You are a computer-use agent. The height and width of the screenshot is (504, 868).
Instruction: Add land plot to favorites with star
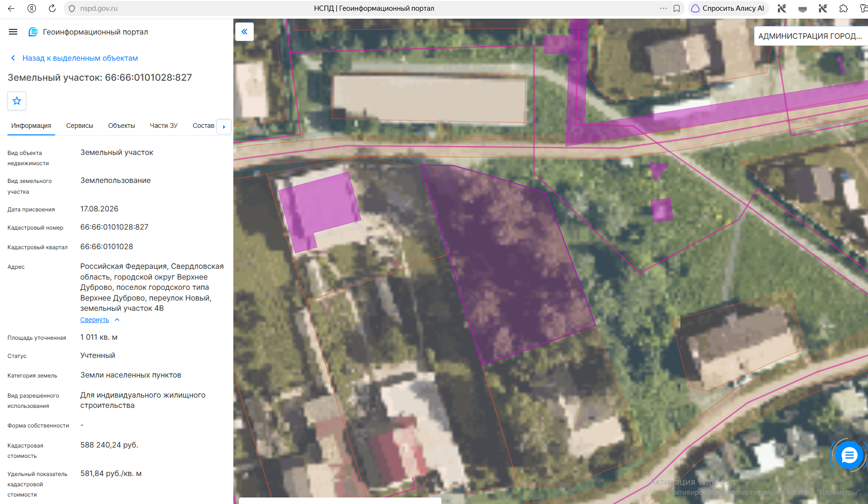17,101
